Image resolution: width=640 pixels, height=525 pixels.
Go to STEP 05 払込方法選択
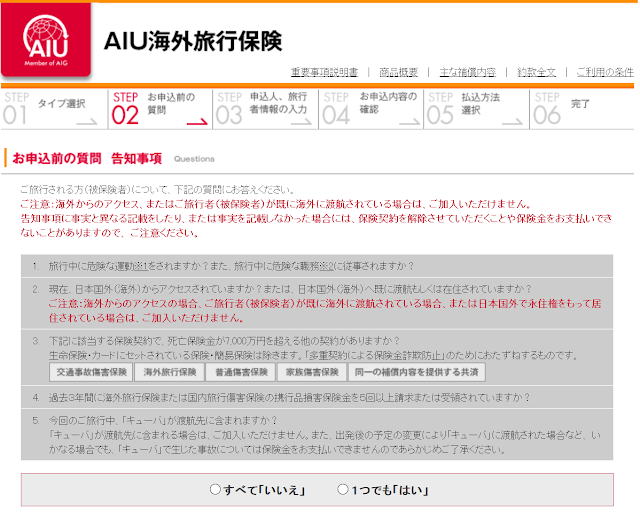[476, 109]
